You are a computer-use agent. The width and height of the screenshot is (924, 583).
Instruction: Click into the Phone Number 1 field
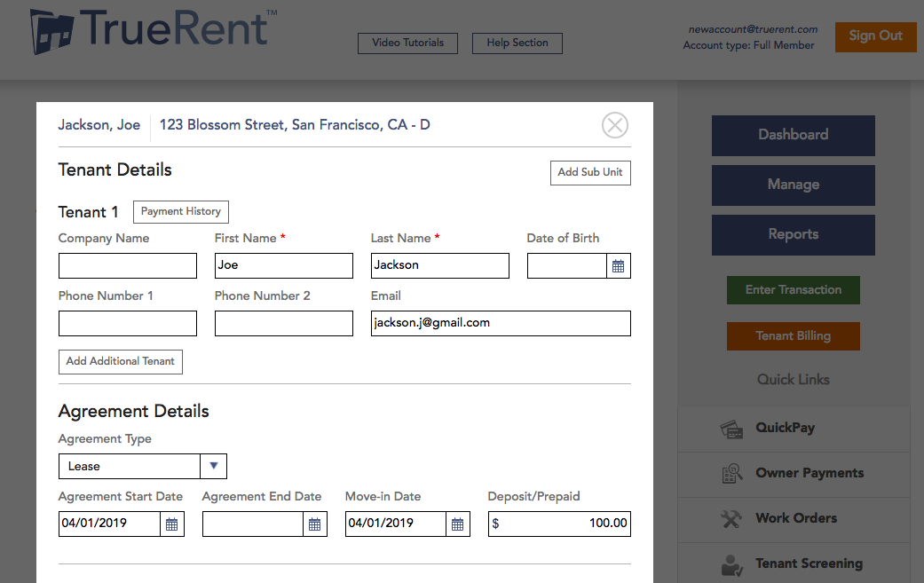point(127,324)
